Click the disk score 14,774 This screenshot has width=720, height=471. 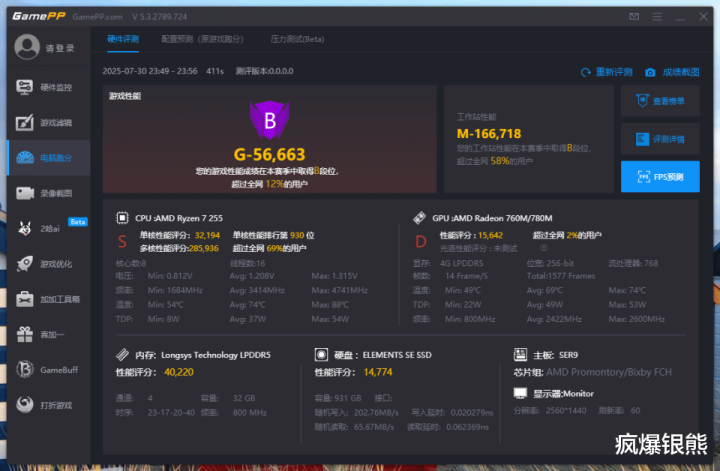pyautogui.click(x=378, y=372)
